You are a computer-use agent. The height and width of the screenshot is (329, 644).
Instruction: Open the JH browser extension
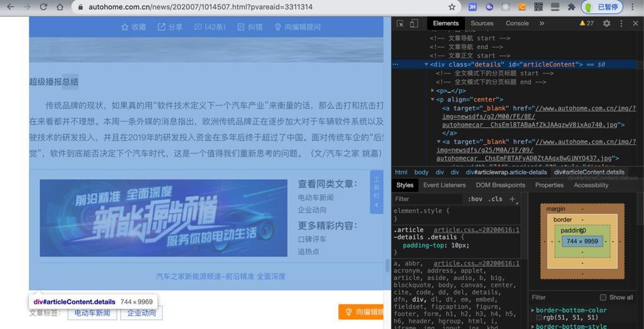click(473, 7)
